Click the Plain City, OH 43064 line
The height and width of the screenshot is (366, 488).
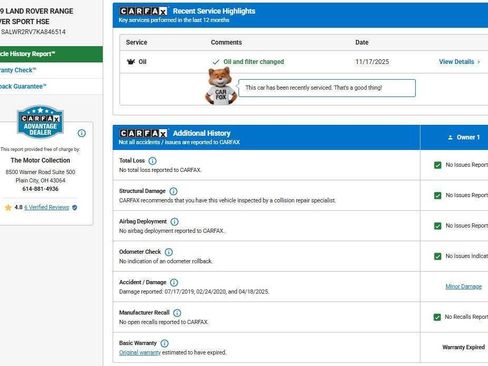point(40,180)
